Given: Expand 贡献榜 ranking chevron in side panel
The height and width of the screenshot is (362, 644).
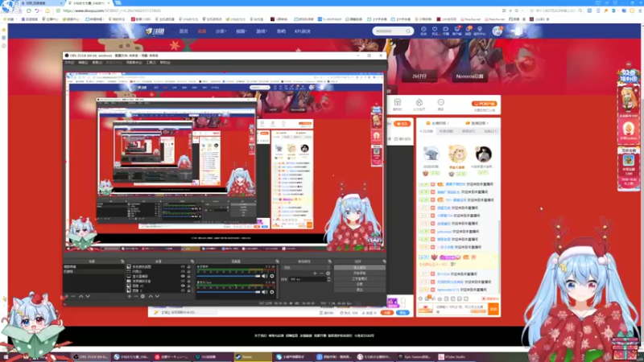Looking at the screenshot, I should pyautogui.click(x=488, y=123).
